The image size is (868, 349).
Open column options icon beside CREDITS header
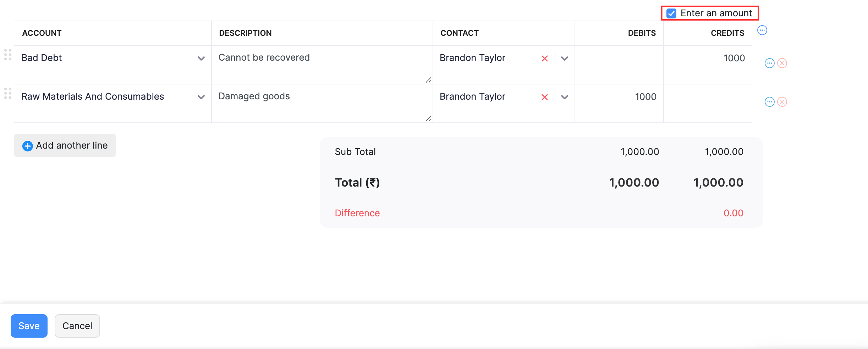tap(762, 31)
